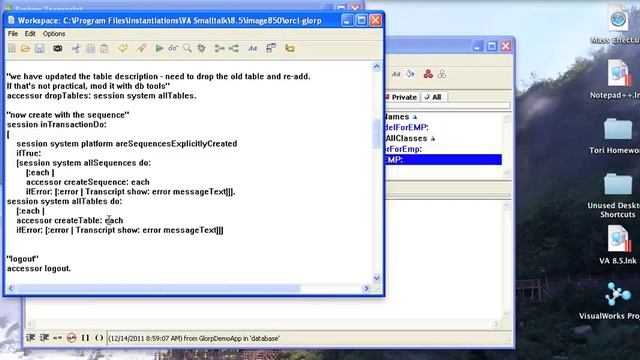Viewport: 640px width, 360px height.
Task: Open the Notepad++ desktop shortcut
Action: (x=618, y=79)
